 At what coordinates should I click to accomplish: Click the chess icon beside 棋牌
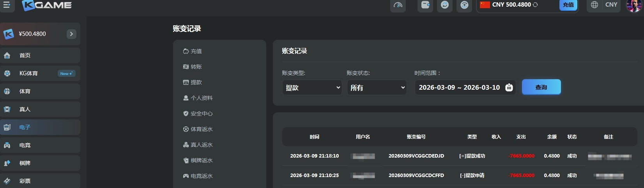[x=7, y=163]
